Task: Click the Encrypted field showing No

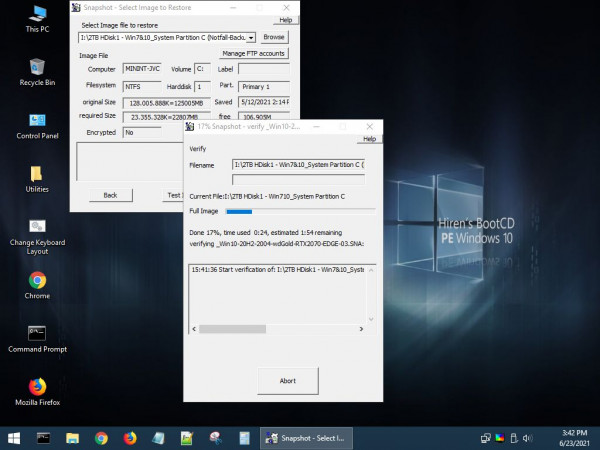Action: click(x=142, y=132)
